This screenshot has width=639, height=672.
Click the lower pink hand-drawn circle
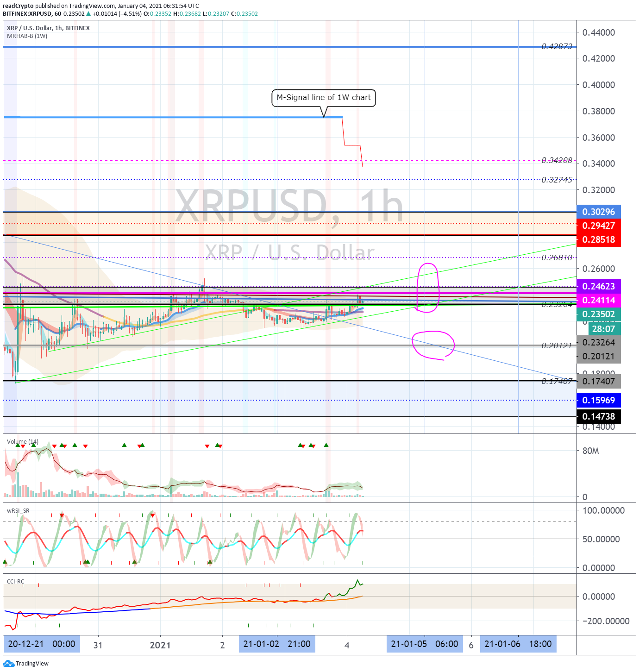433,345
